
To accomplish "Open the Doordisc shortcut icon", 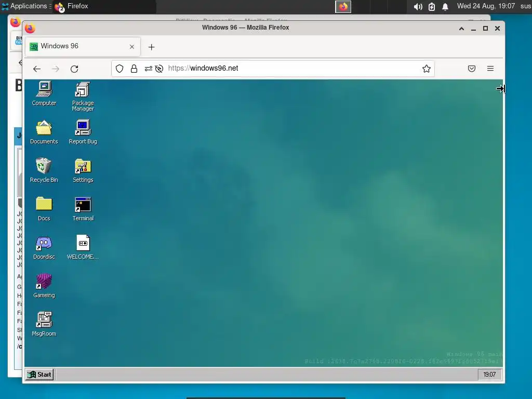I will (x=44, y=248).
